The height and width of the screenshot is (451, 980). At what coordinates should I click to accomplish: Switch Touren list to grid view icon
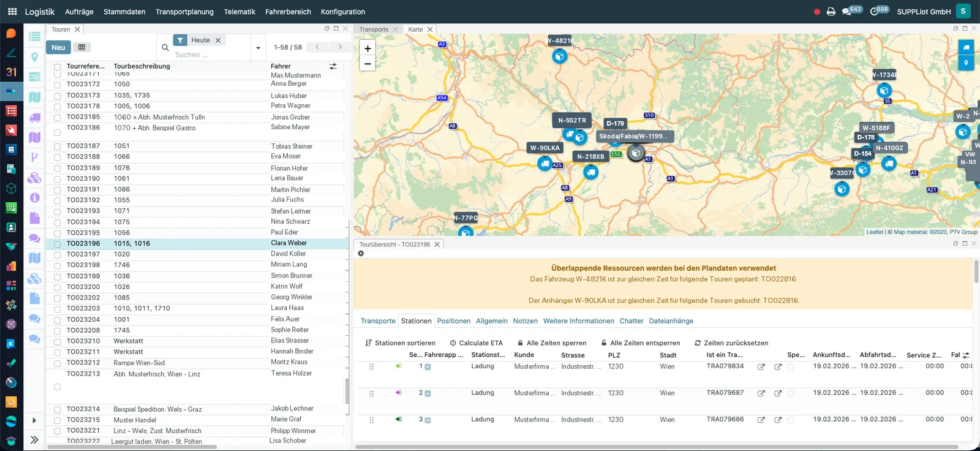(81, 47)
